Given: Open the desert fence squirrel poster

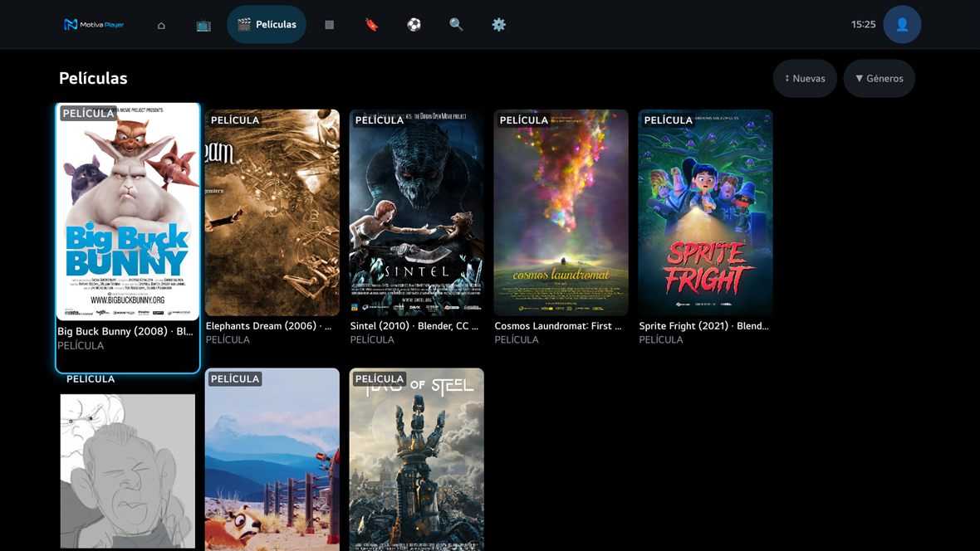Looking at the screenshot, I should click(x=272, y=459).
